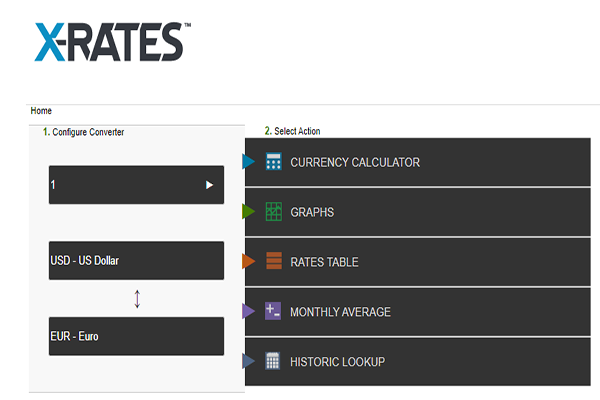The image size is (600, 400).
Task: Click the calculator icon beside Currency Calculator
Action: [x=273, y=162]
